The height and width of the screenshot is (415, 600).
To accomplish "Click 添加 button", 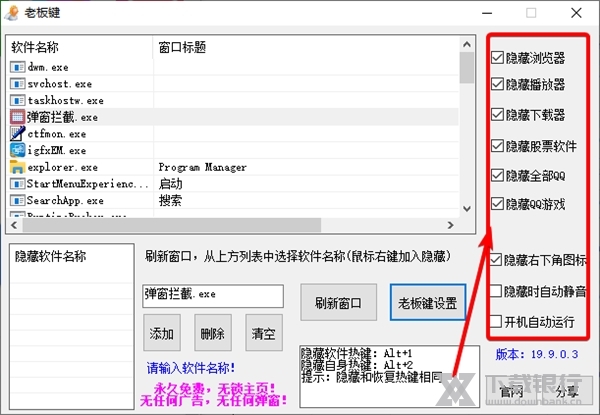I will 162,333.
